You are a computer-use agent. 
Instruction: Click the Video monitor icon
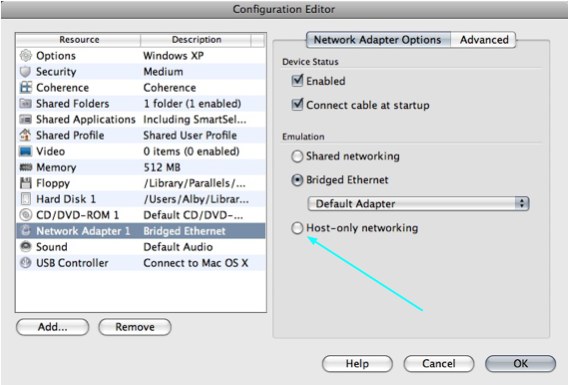[x=26, y=151]
